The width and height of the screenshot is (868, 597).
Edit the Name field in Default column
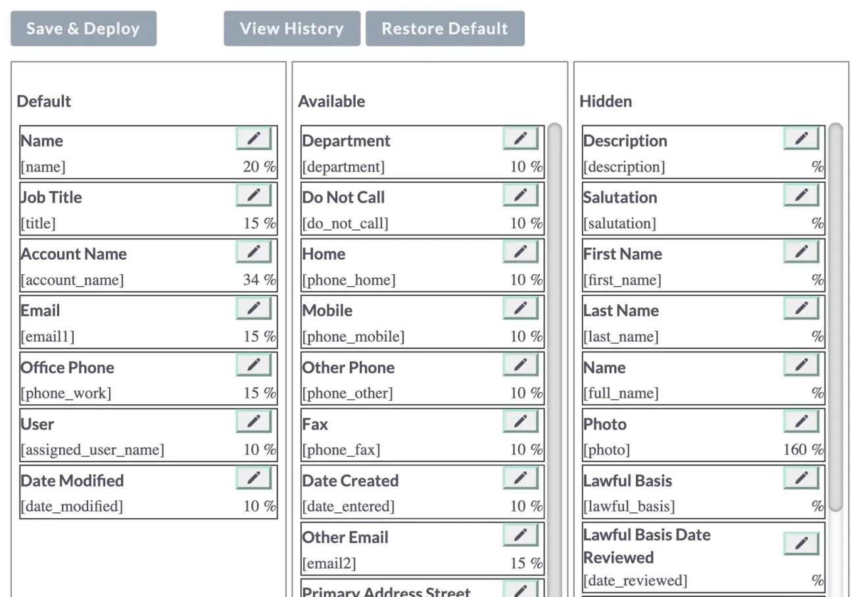pyautogui.click(x=253, y=138)
